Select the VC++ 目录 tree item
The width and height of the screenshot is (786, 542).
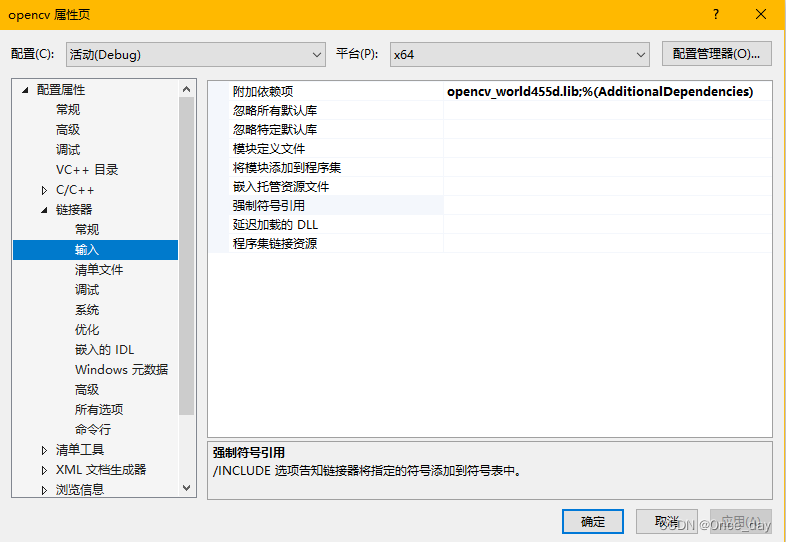pyautogui.click(x=87, y=169)
